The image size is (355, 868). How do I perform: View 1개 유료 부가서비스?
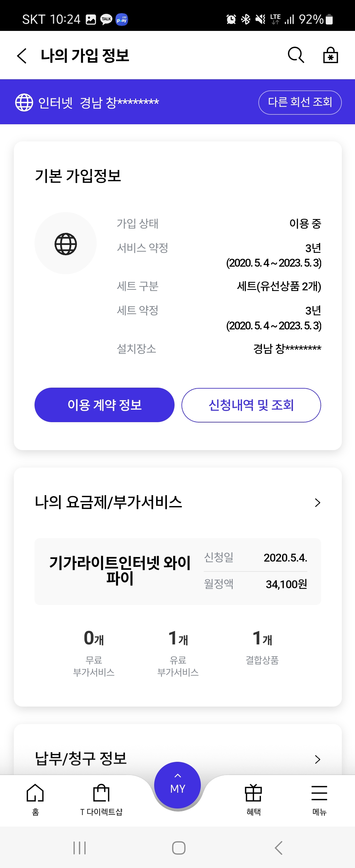click(178, 653)
